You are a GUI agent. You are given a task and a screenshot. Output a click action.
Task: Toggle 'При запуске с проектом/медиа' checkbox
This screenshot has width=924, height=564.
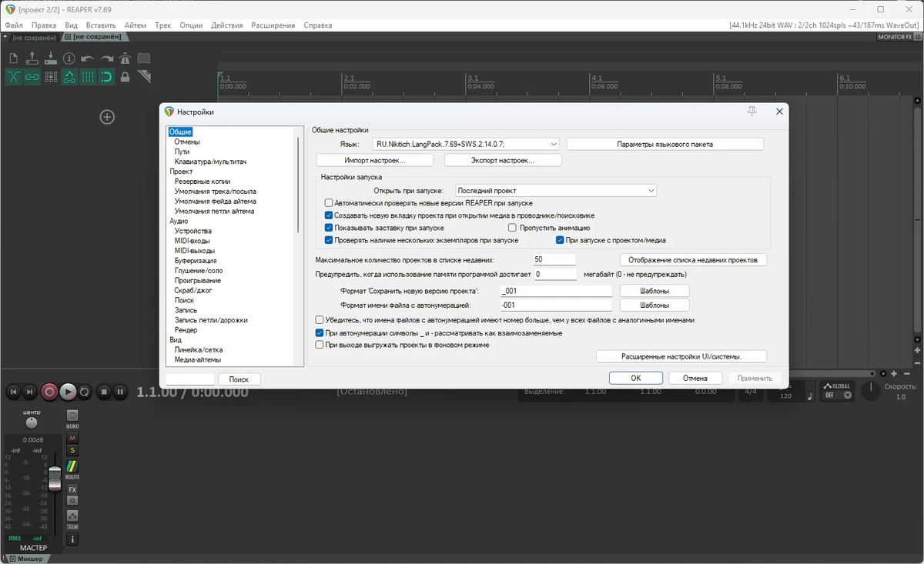click(x=560, y=240)
